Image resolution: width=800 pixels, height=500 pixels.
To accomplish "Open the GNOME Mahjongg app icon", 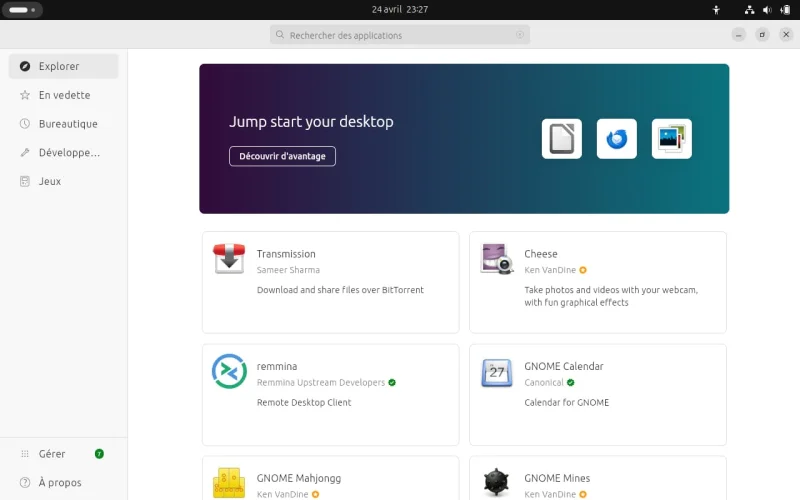I will 229,483.
